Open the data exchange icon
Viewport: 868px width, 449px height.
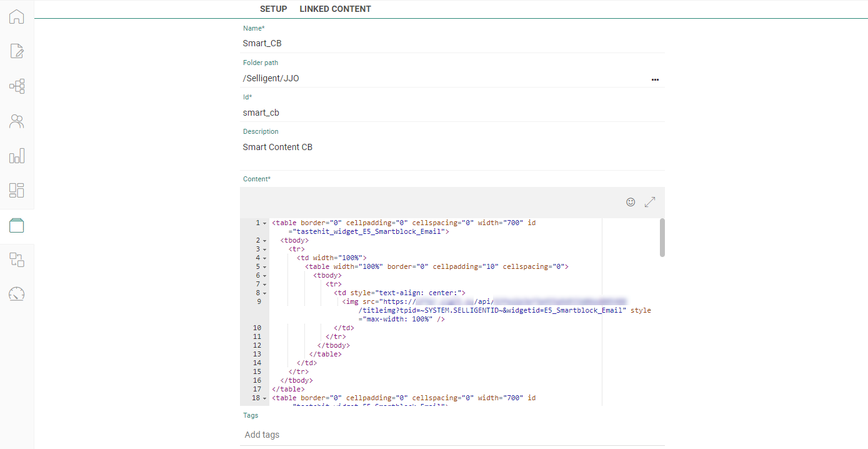click(17, 260)
